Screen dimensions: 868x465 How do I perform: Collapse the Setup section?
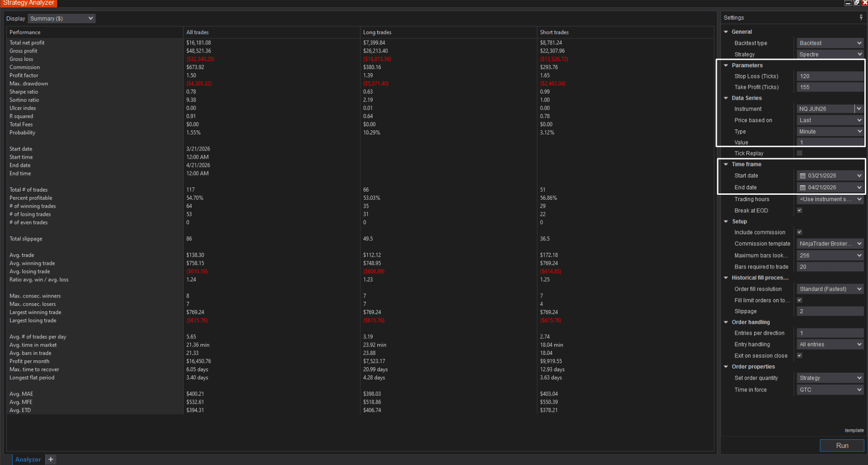(726, 221)
